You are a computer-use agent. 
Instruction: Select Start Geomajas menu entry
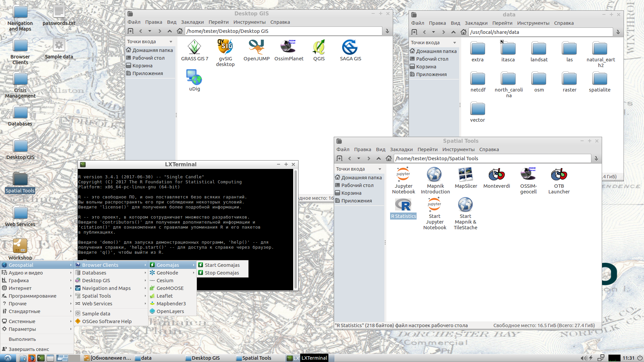click(222, 265)
